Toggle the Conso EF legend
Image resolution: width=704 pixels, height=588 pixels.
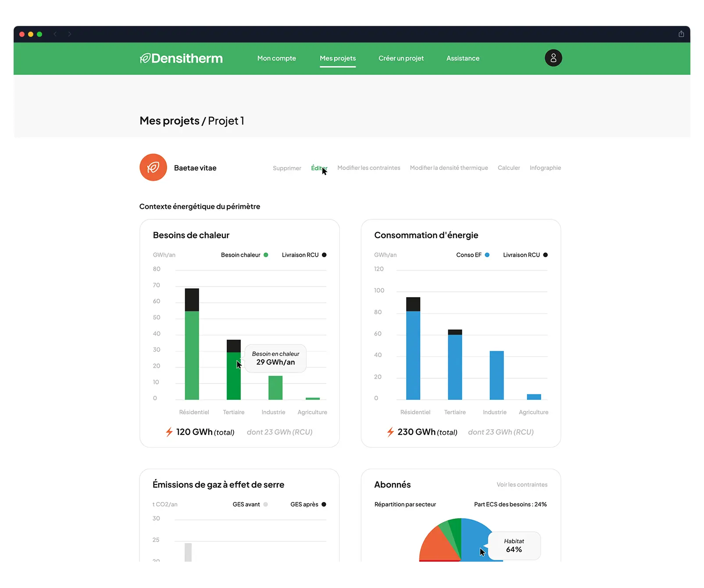point(472,255)
